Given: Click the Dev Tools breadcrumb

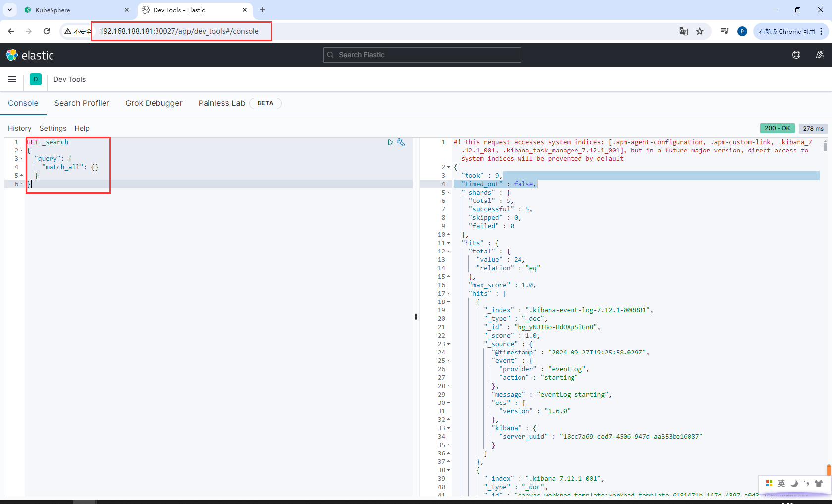Looking at the screenshot, I should (69, 79).
